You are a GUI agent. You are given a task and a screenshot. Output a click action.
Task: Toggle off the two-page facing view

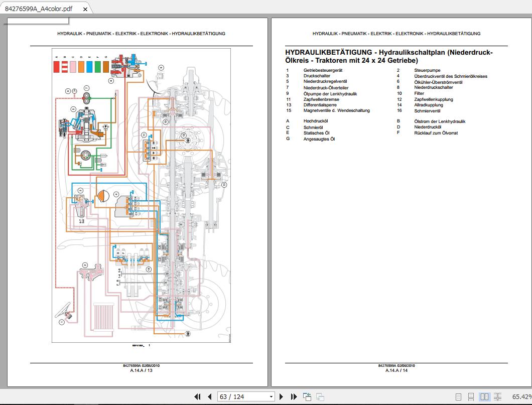tap(484, 396)
